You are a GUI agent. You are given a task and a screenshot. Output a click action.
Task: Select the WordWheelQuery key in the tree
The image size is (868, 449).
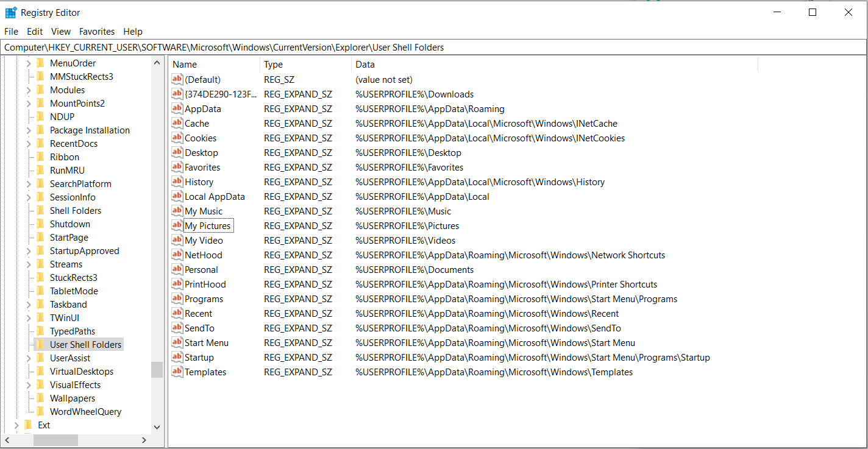(85, 411)
